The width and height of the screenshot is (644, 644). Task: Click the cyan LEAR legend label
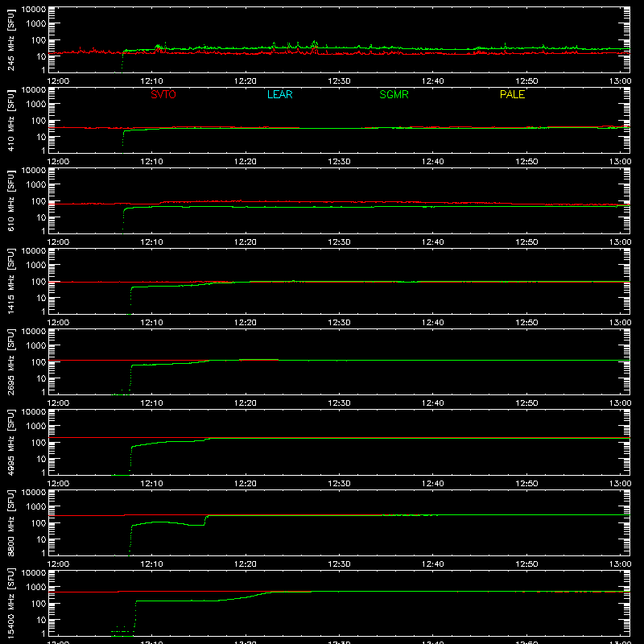pyautogui.click(x=279, y=94)
